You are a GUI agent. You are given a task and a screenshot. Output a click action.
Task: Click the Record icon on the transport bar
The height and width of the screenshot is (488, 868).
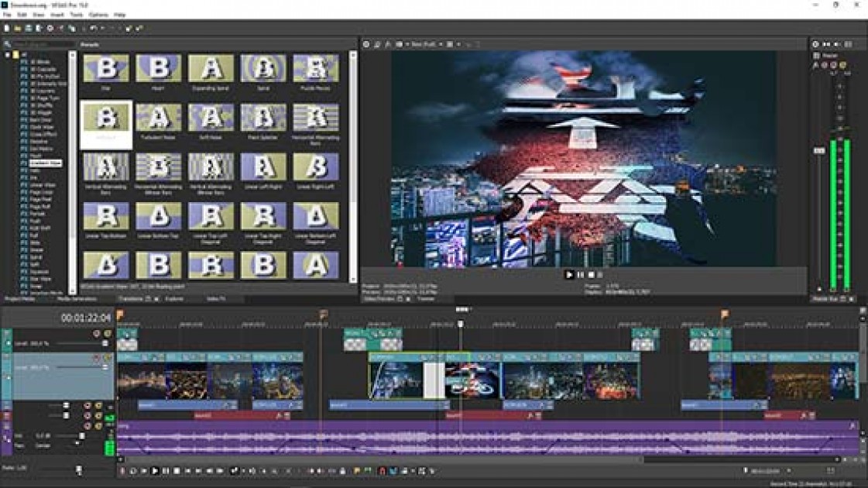[x=121, y=469]
